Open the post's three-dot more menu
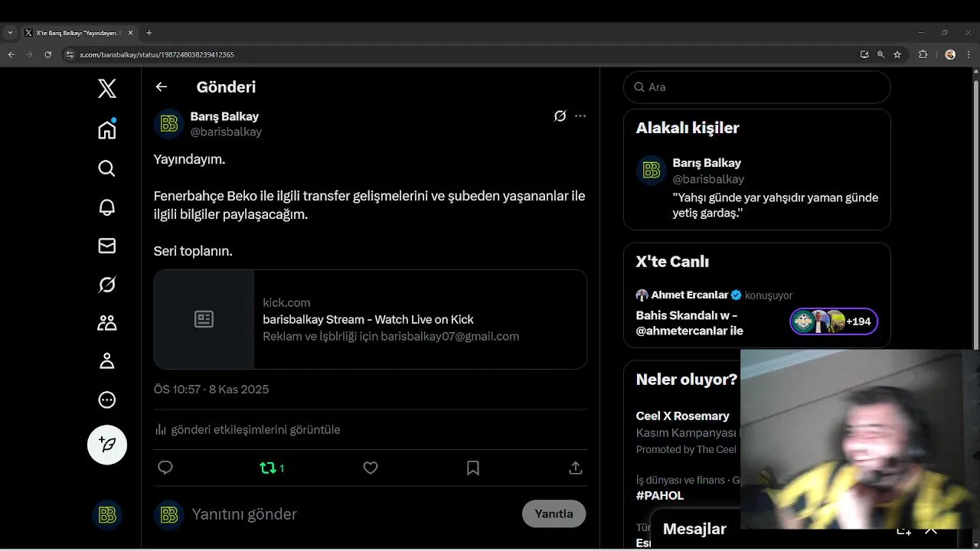This screenshot has width=980, height=551. [x=580, y=116]
